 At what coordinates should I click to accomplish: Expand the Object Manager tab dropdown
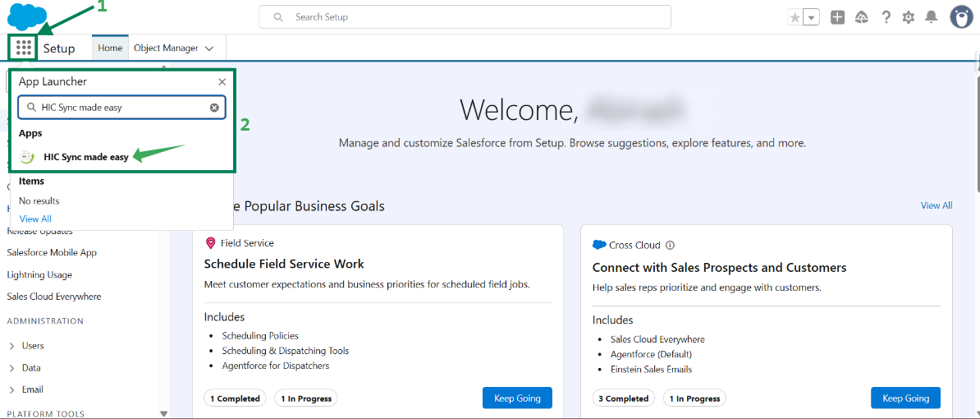[x=209, y=48]
